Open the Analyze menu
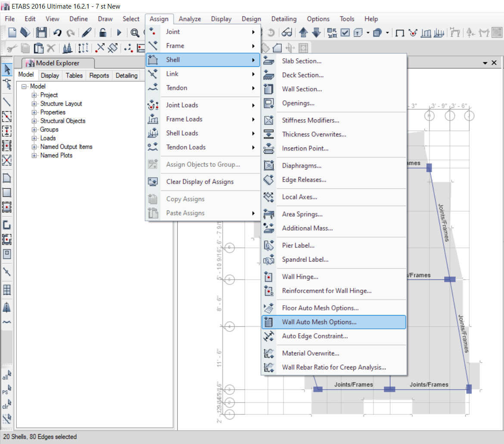This screenshot has width=504, height=444. pyautogui.click(x=190, y=19)
